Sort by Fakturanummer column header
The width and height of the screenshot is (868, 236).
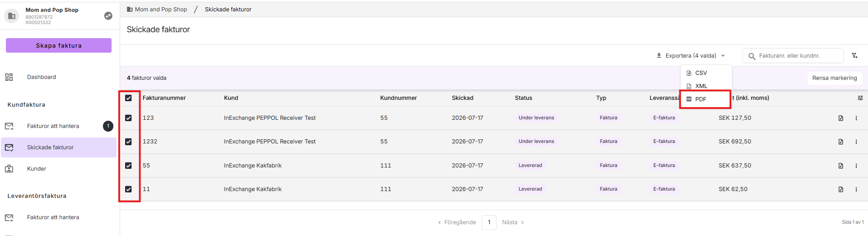pos(164,98)
